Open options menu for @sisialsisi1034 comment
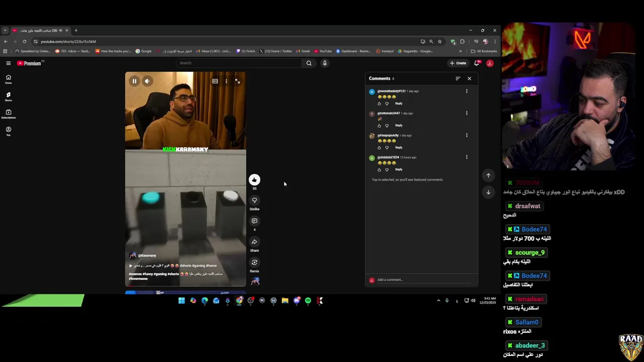 pyautogui.click(x=466, y=157)
